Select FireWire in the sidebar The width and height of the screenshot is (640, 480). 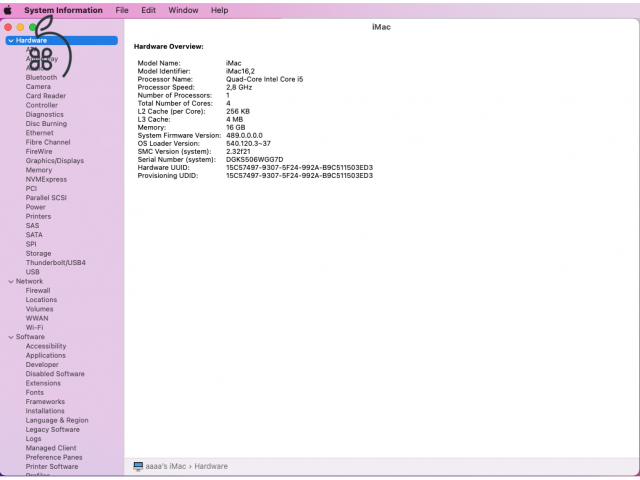pyautogui.click(x=39, y=151)
